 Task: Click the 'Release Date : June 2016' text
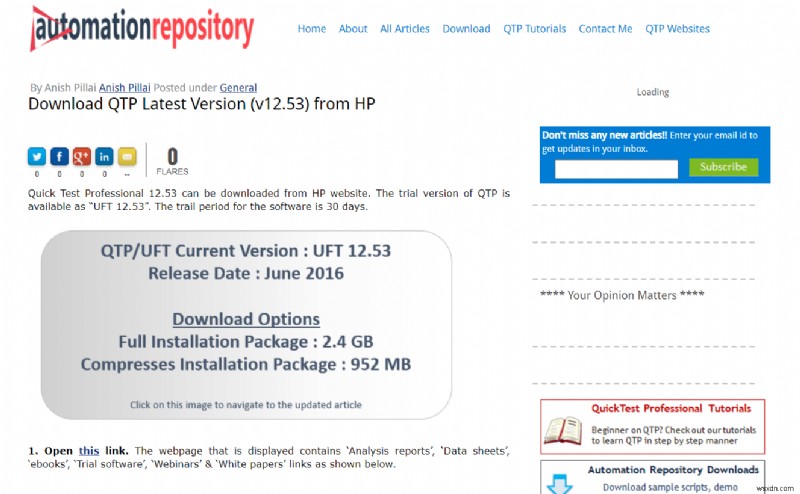click(246, 274)
